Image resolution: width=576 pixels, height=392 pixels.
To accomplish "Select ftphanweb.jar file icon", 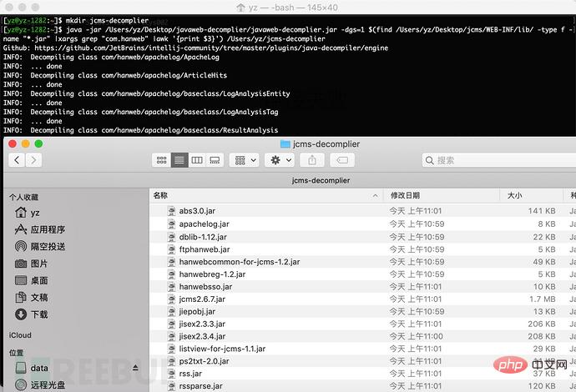I will click(x=172, y=249).
